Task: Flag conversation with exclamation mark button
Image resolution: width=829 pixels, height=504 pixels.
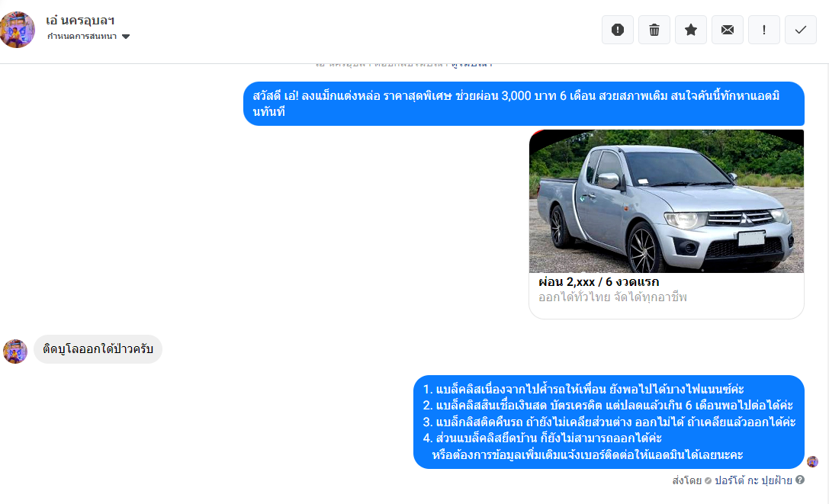Action: [764, 30]
